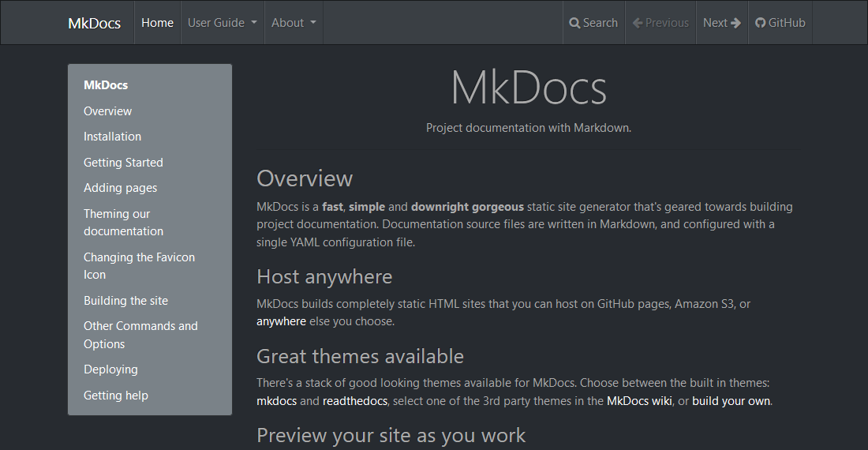Jump to Installation in the sidebar
Viewport: 868px width, 450px height.
112,137
